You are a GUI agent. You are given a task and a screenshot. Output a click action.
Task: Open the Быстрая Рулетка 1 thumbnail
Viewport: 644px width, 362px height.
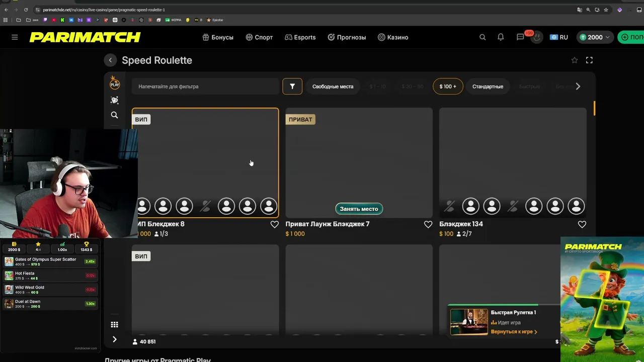[x=469, y=322]
